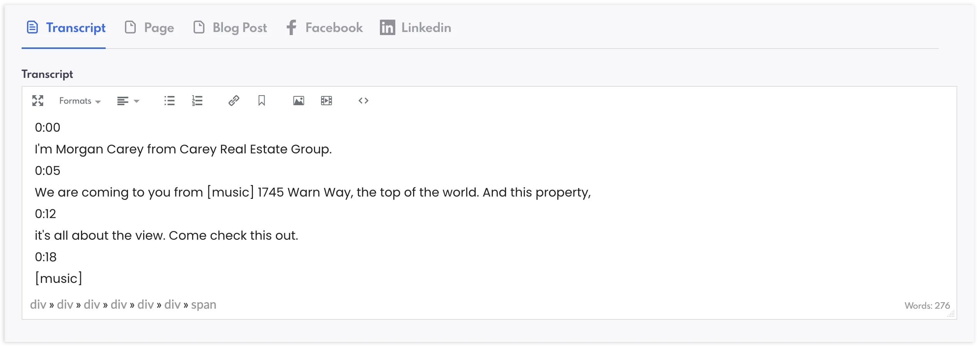The image size is (980, 348).
Task: Insert a numbered list
Action: [x=197, y=101]
